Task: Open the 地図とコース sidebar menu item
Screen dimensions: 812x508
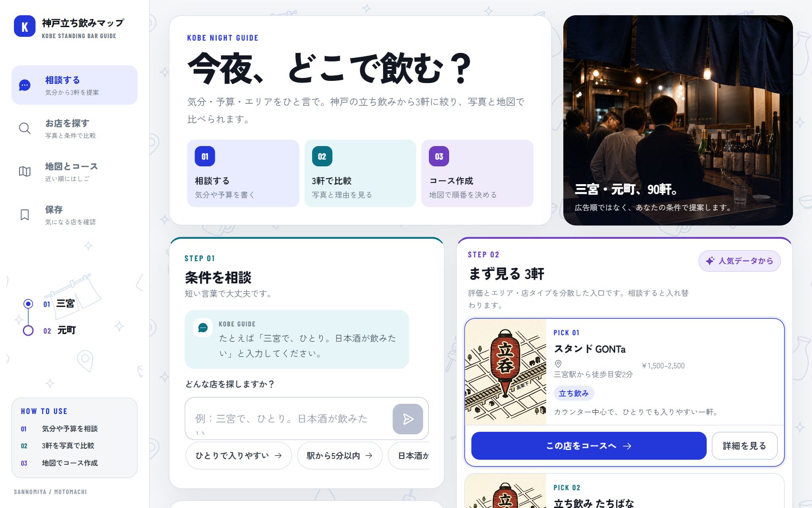Action: coord(74,171)
